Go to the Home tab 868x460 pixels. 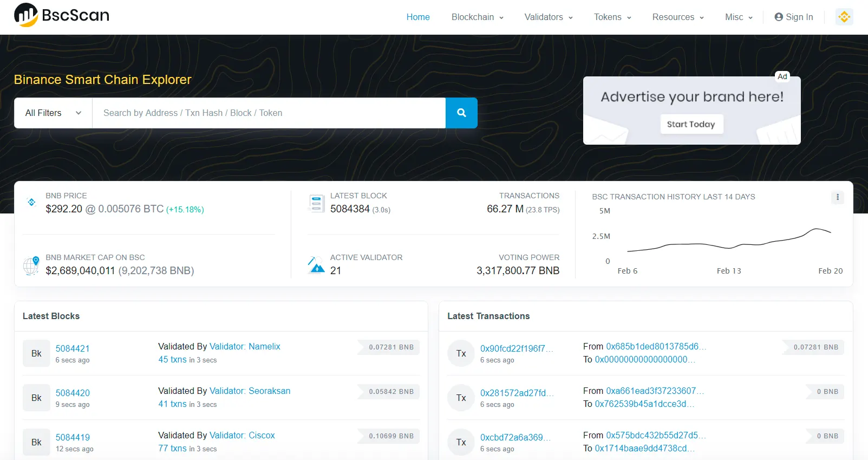[418, 17]
